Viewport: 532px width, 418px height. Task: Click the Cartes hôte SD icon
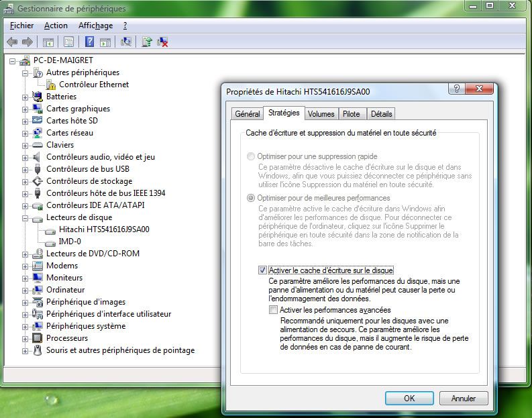(x=38, y=121)
